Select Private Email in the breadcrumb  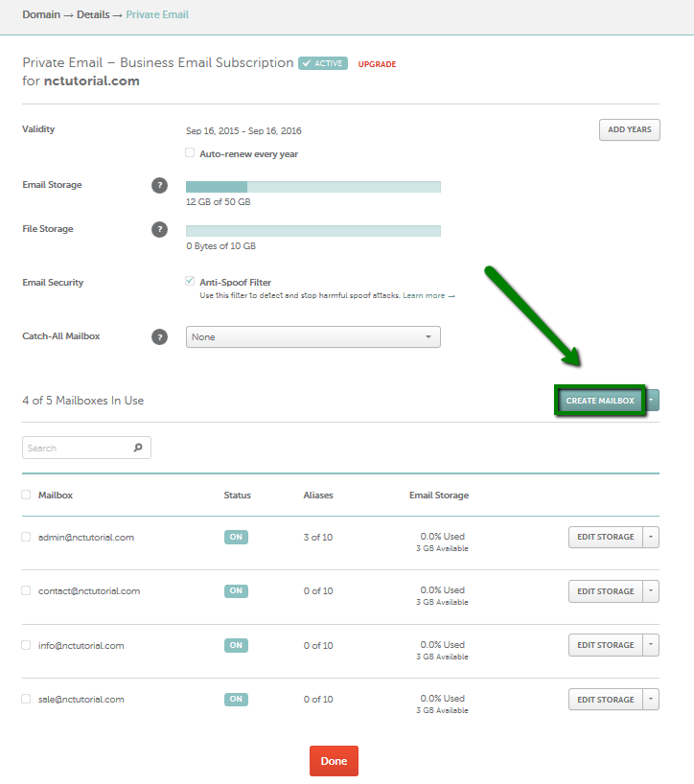(157, 14)
